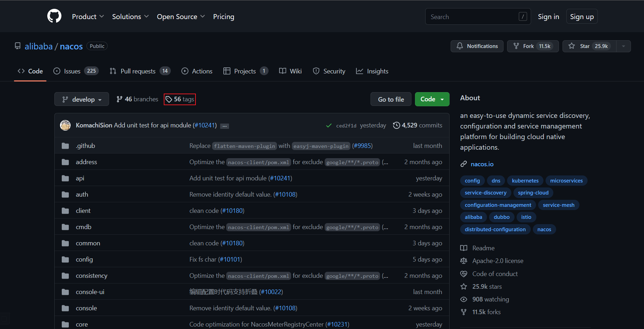Switch to the Wiki tab

click(x=290, y=71)
